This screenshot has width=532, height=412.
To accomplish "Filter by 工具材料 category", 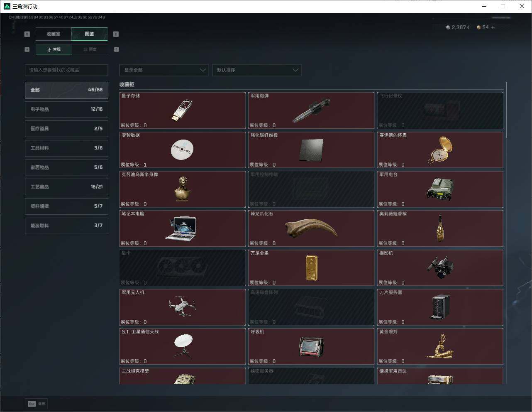I will 66,148.
